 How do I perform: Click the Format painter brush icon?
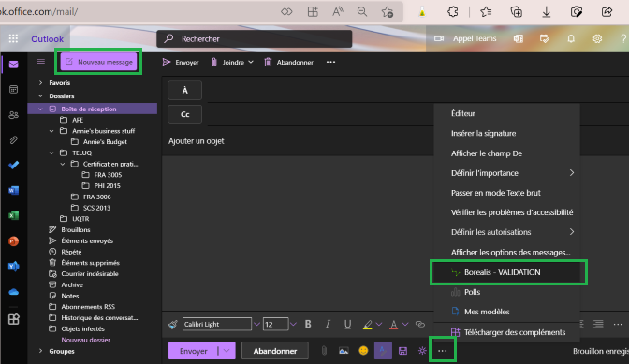coord(173,324)
